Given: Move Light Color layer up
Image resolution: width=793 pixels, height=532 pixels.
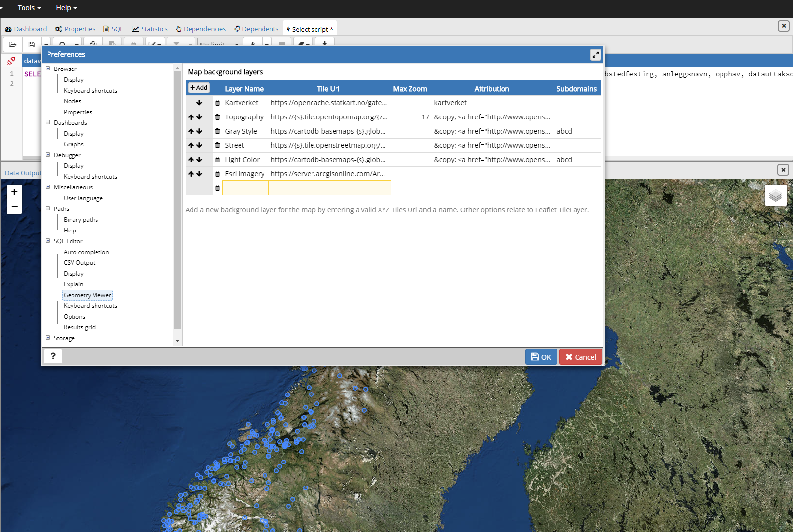Looking at the screenshot, I should 191,160.
